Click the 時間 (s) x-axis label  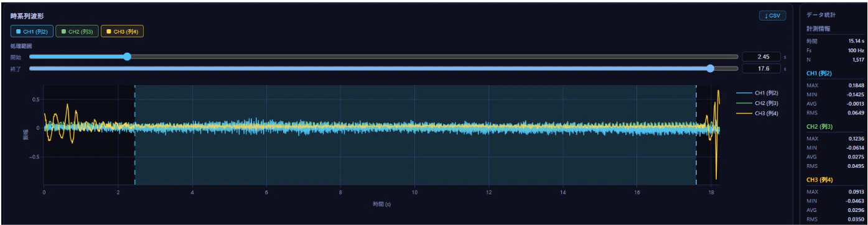(x=381, y=203)
